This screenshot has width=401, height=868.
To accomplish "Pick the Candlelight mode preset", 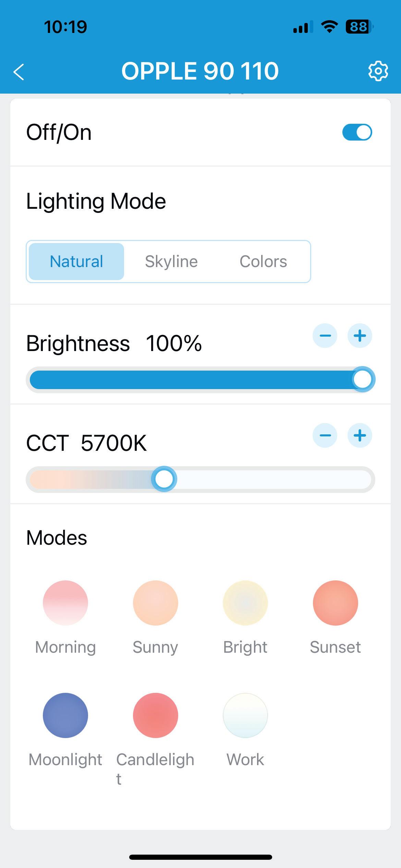I will pos(155,715).
